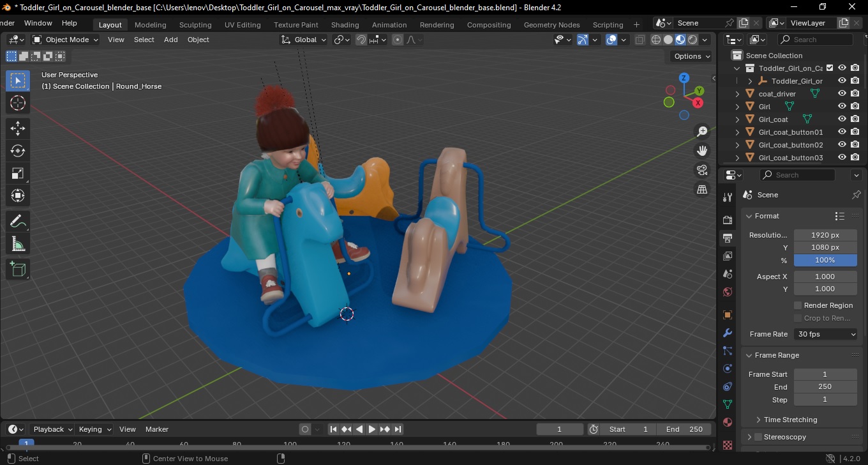Open the Modifiers properties tab
Screen dimensions: 868x465
(727, 333)
